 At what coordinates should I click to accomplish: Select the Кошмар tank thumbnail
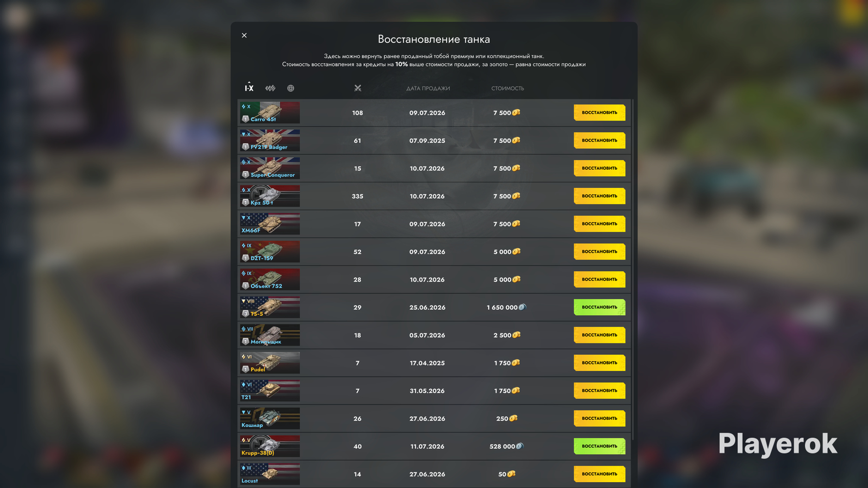[x=269, y=419]
